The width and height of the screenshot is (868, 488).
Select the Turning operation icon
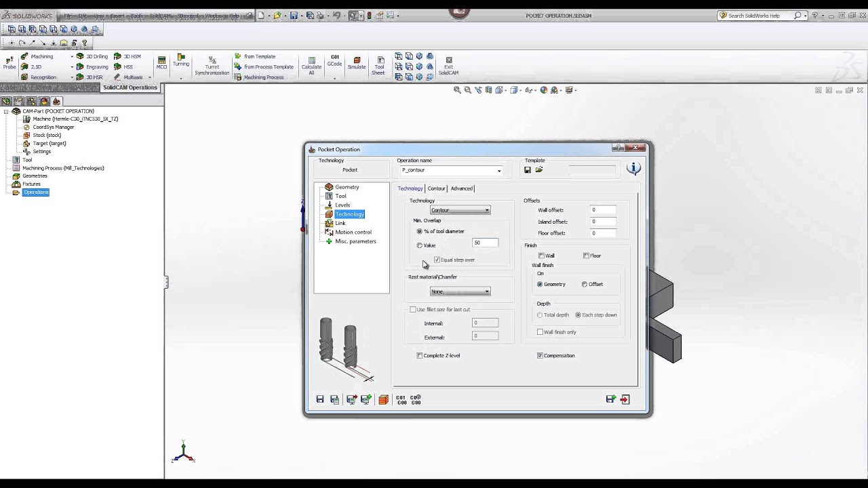tap(180, 60)
